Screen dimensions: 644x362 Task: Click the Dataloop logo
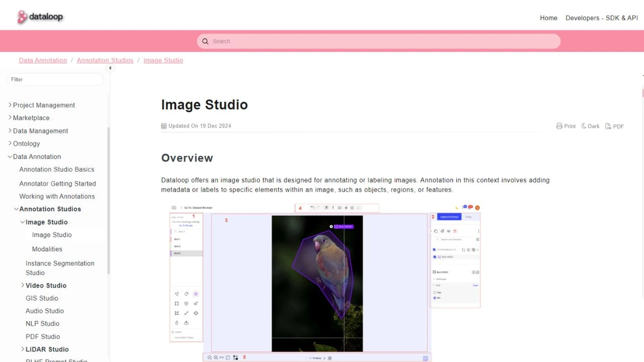40,17
